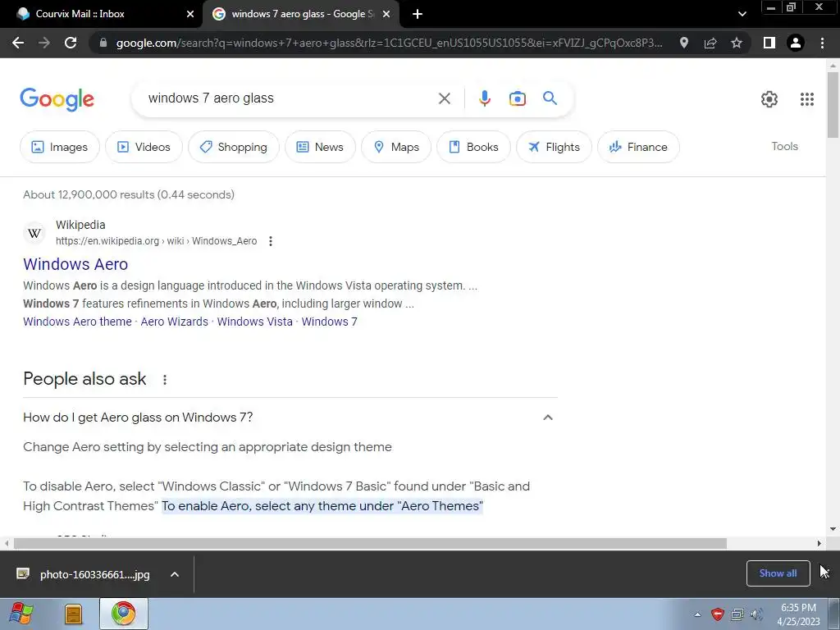Click the vertical page scrollbar thumb
Viewport: 840px width, 630px height.
[833, 104]
